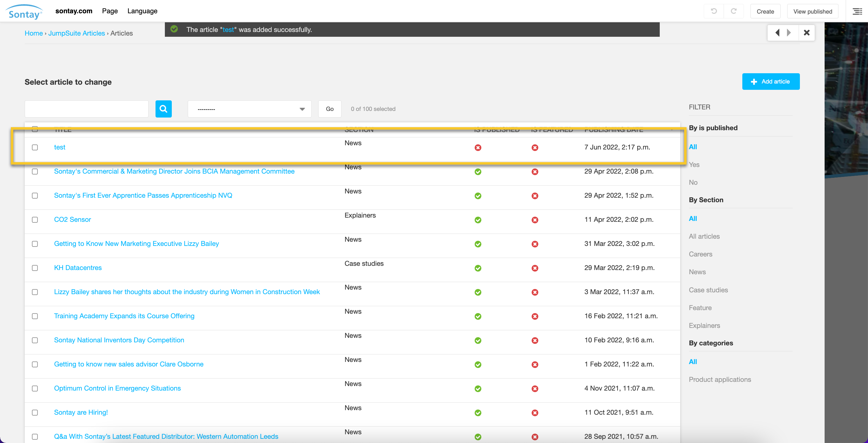Click the article search text field

coord(86,109)
